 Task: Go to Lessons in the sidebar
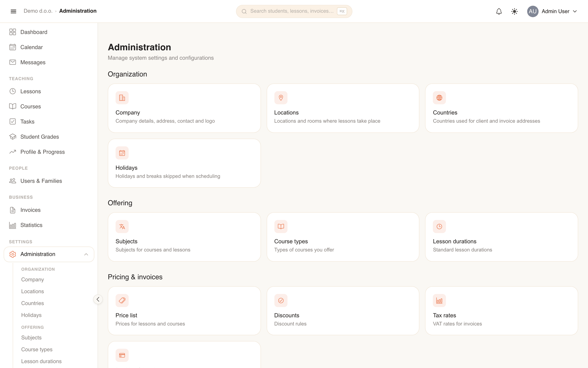(49, 91)
